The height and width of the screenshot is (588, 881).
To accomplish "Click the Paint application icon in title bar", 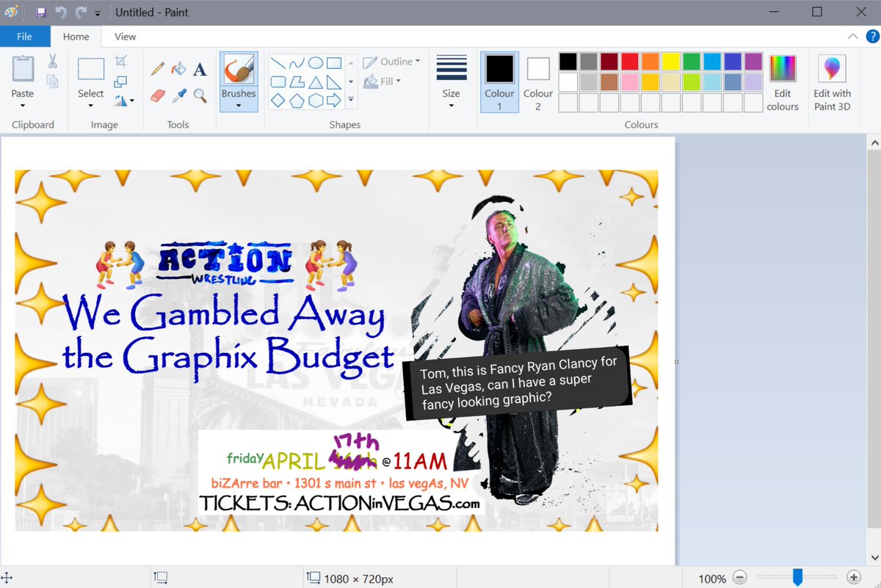I will [11, 12].
